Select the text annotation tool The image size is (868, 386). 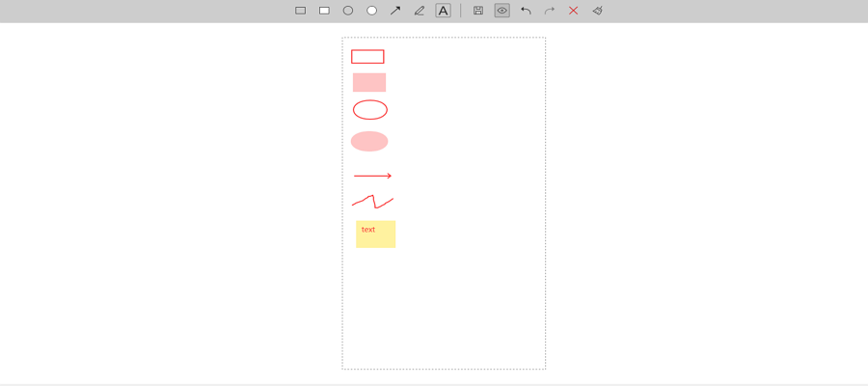pyautogui.click(x=443, y=11)
